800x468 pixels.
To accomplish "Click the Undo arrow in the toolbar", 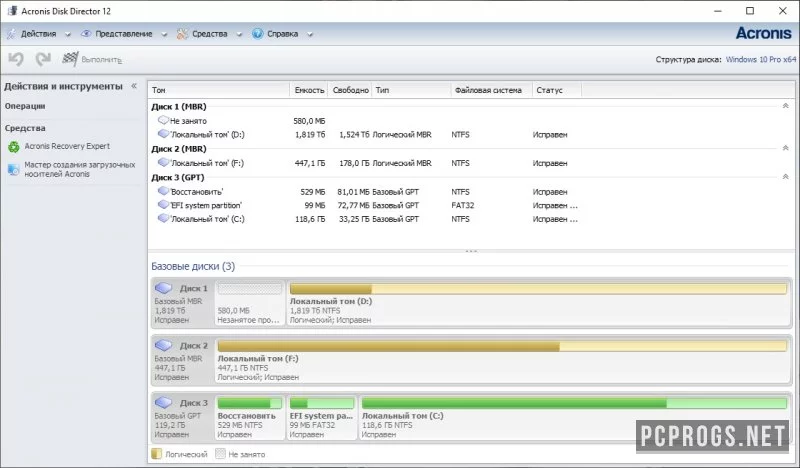I will (16, 59).
